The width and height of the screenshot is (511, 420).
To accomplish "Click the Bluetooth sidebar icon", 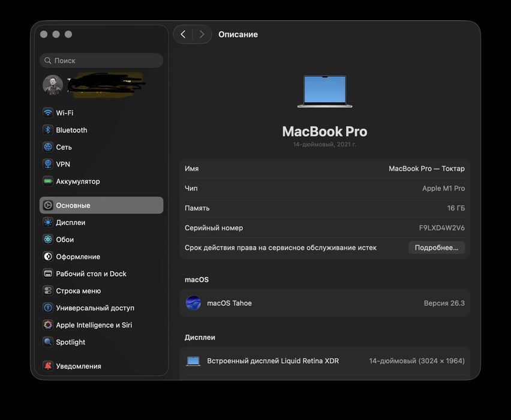I will 48,130.
